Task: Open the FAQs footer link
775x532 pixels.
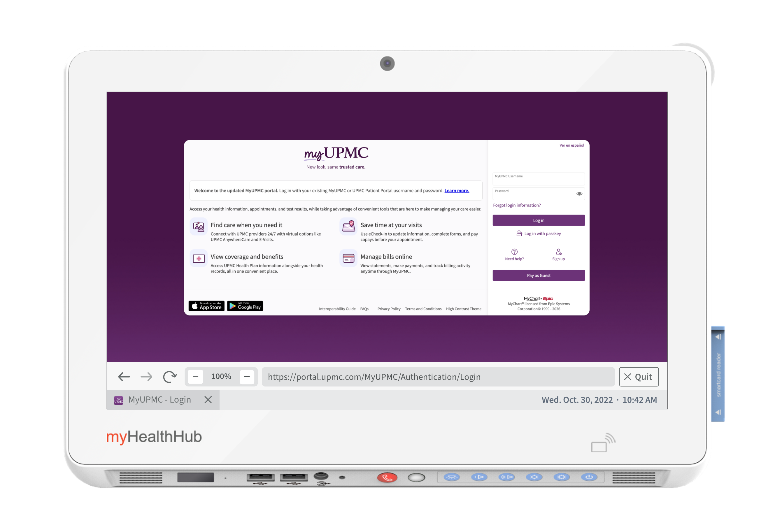Action: (364, 309)
